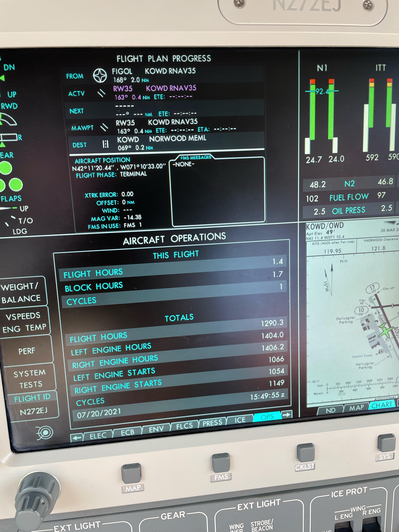The image size is (399, 532).
Task: Click the left arrow before ELEC
Action: tap(77, 438)
